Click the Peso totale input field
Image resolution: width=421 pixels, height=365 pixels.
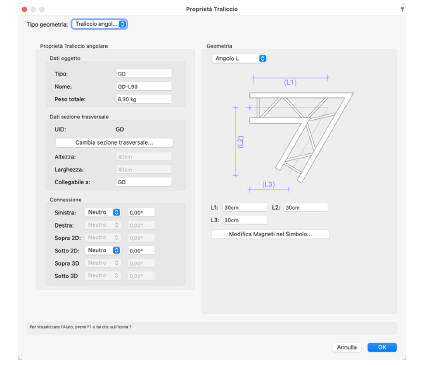pos(144,99)
